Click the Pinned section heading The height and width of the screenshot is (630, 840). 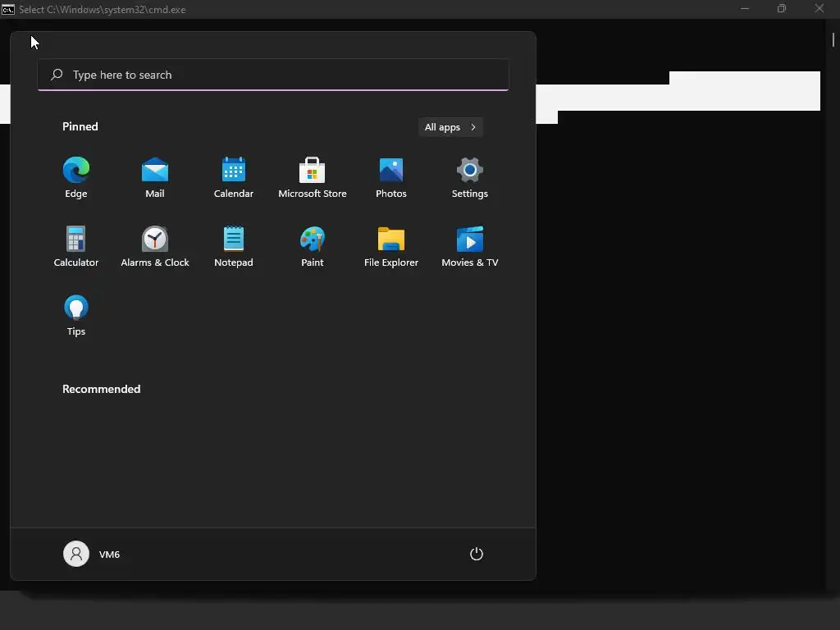click(x=80, y=126)
